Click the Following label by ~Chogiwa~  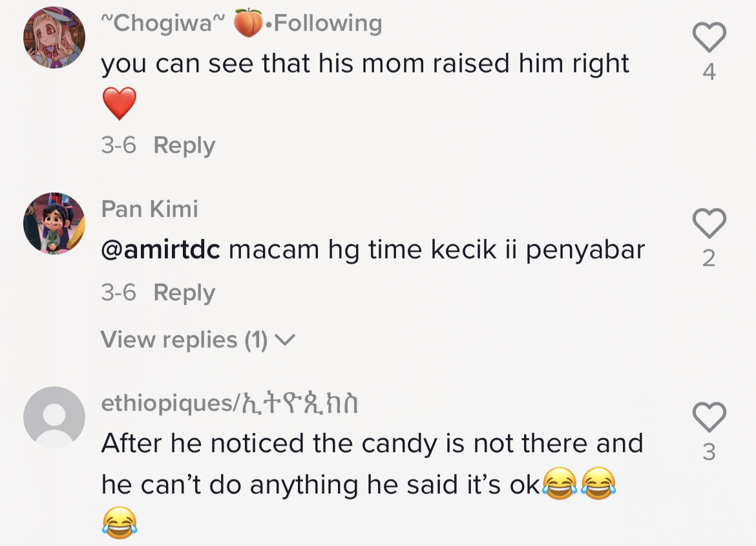pos(328,24)
